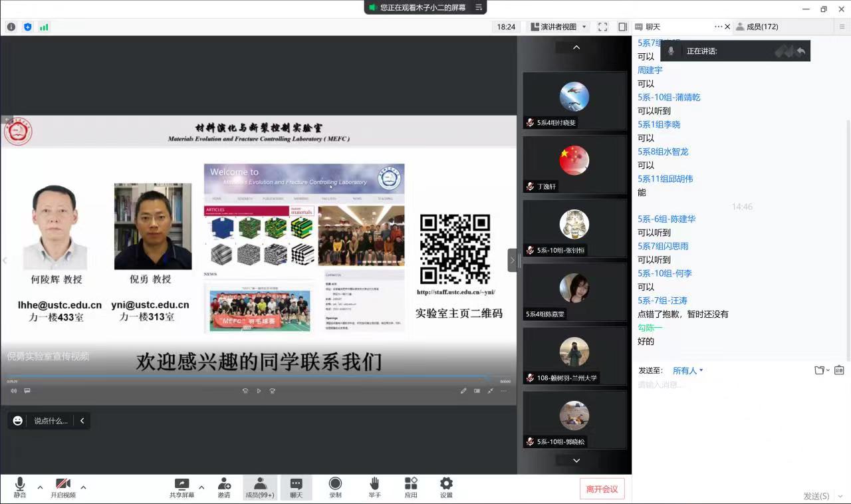Select the 聊天 tab in side panel
The width and height of the screenshot is (851, 504).
coord(648,27)
